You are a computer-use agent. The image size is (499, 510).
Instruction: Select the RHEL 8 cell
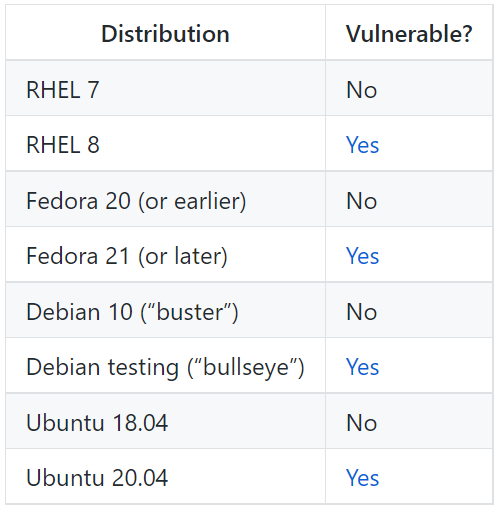point(165,143)
